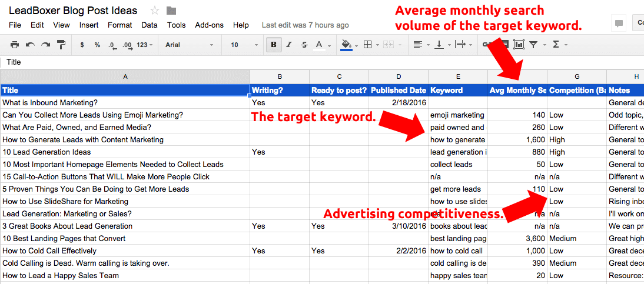Click the Filter funnel icon
Screen dimensions: 644x284
pyautogui.click(x=533, y=45)
